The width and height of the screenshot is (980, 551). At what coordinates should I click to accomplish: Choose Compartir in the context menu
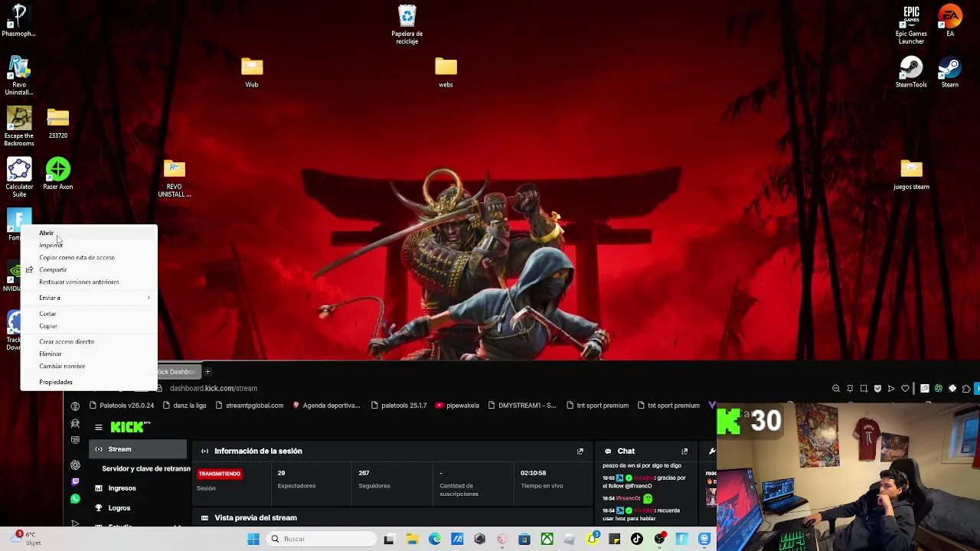click(89, 269)
